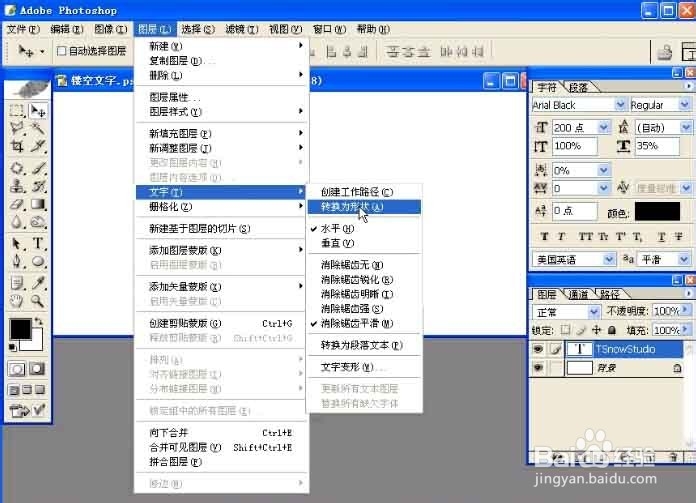Screen dimensions: 696x503
Task: Switch to Quick Mask mode
Action: (x=37, y=369)
